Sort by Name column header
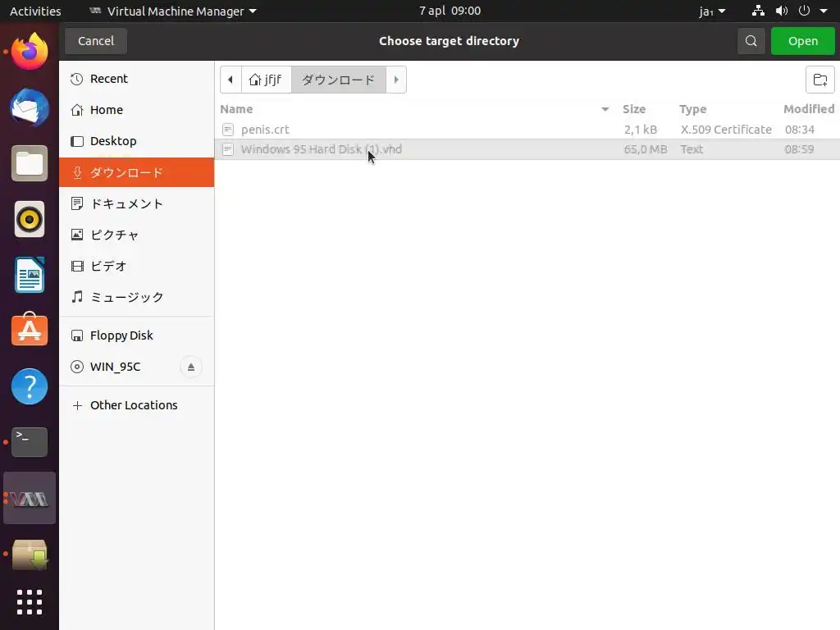 coord(236,109)
